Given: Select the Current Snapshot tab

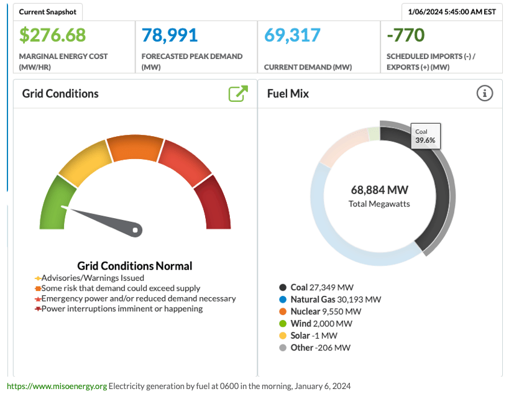Looking at the screenshot, I should (48, 12).
